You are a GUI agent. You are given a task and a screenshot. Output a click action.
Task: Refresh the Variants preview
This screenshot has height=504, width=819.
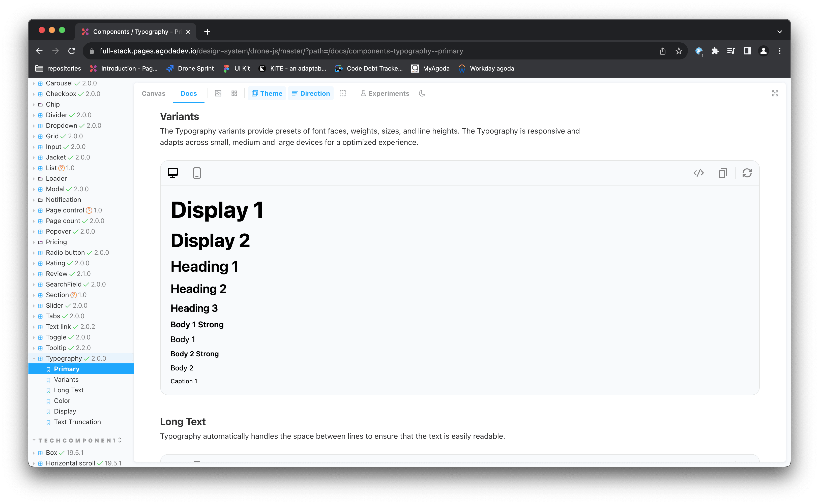747,173
